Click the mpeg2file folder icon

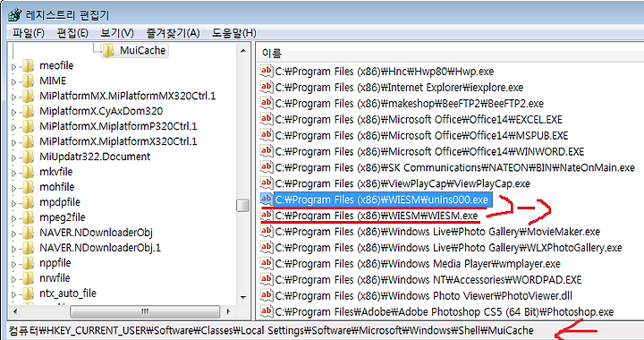coord(28,217)
